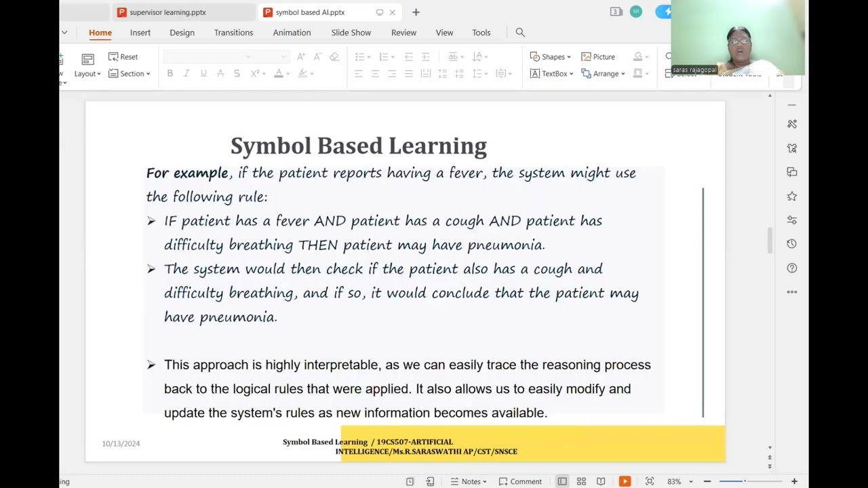This screenshot has width=868, height=488.
Task: Click the search magnifier icon
Action: (x=520, y=33)
